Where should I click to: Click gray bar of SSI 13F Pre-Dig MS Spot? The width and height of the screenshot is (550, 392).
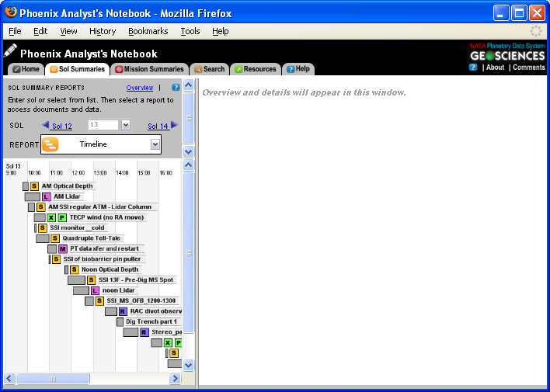tap(76, 280)
